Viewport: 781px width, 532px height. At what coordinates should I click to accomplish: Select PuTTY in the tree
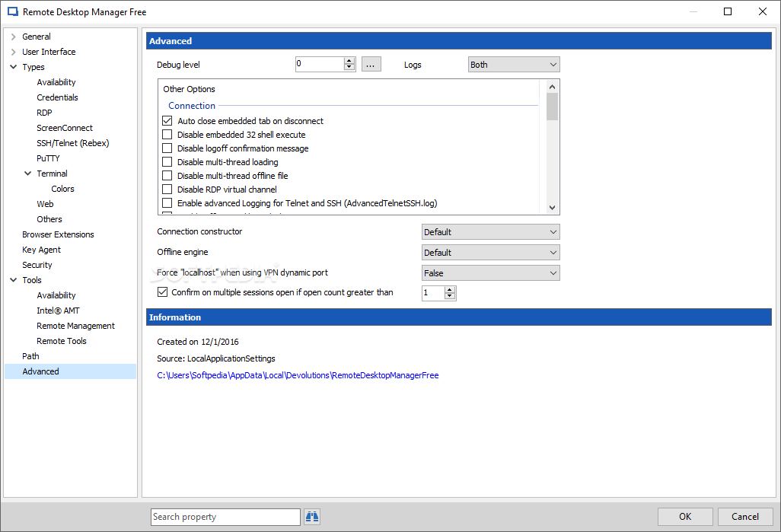(x=48, y=158)
